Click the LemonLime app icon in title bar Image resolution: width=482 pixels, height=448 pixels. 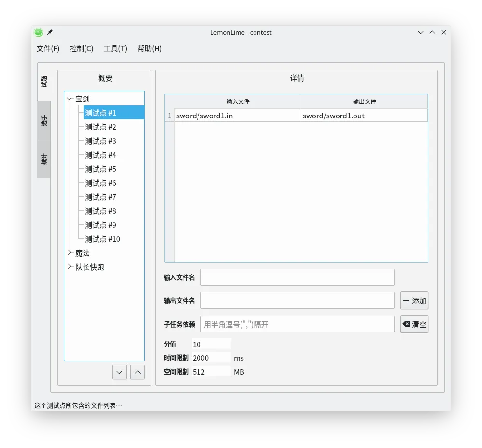[39, 32]
